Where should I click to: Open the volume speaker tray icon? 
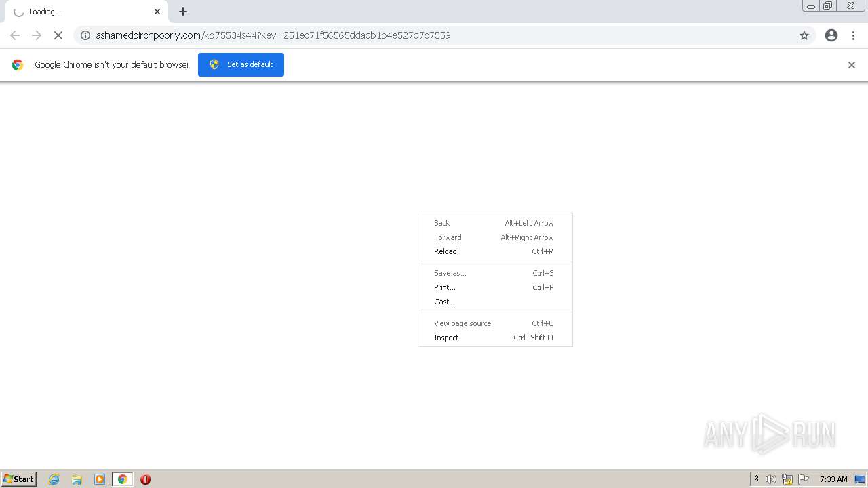(771, 479)
